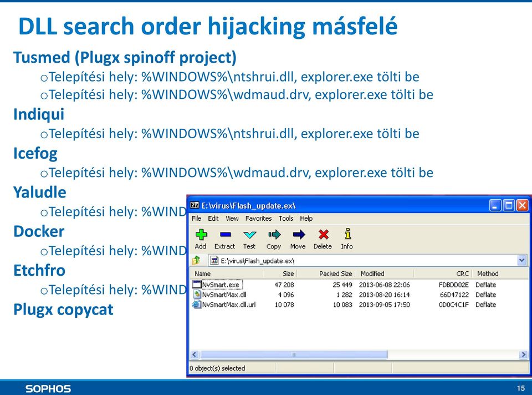532x395 pixels.
Task: Sort by CRC column header
Action: 443,274
